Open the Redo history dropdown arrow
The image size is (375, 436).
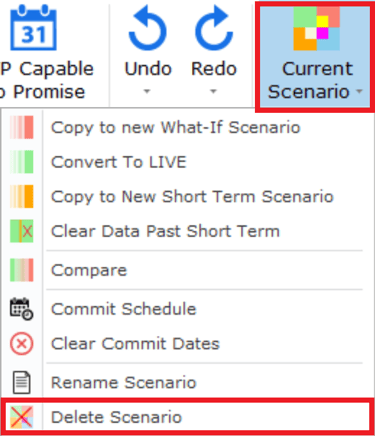[213, 91]
